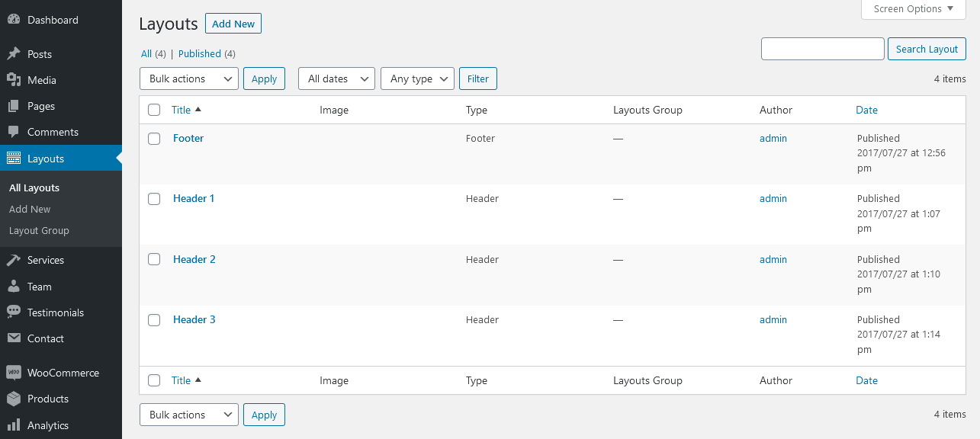Show All (4) layouts filter link
This screenshot has width=980, height=439.
[x=153, y=54]
